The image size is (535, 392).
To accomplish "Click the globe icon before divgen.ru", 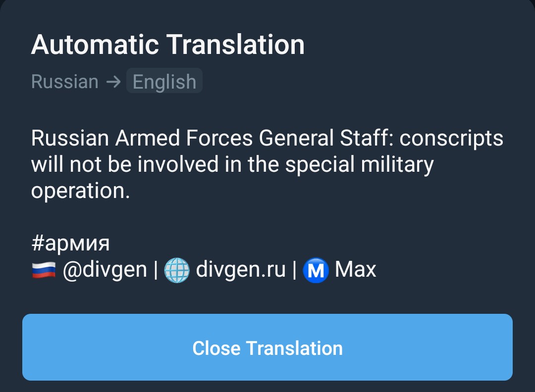I will click(x=177, y=270).
